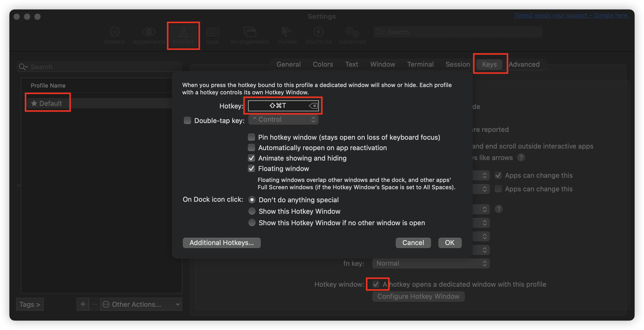Open the General settings gear icon
The height and width of the screenshot is (330, 644).
coord(115,32)
